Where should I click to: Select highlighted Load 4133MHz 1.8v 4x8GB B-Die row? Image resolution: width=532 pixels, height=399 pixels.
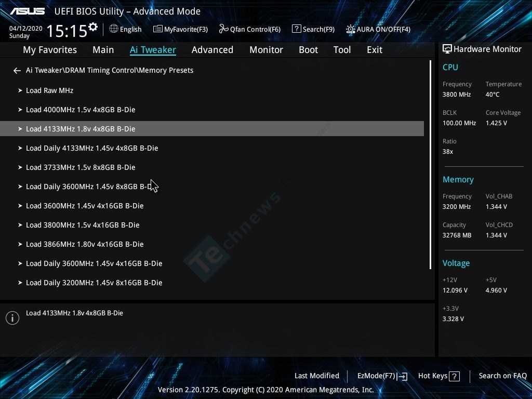click(212, 129)
